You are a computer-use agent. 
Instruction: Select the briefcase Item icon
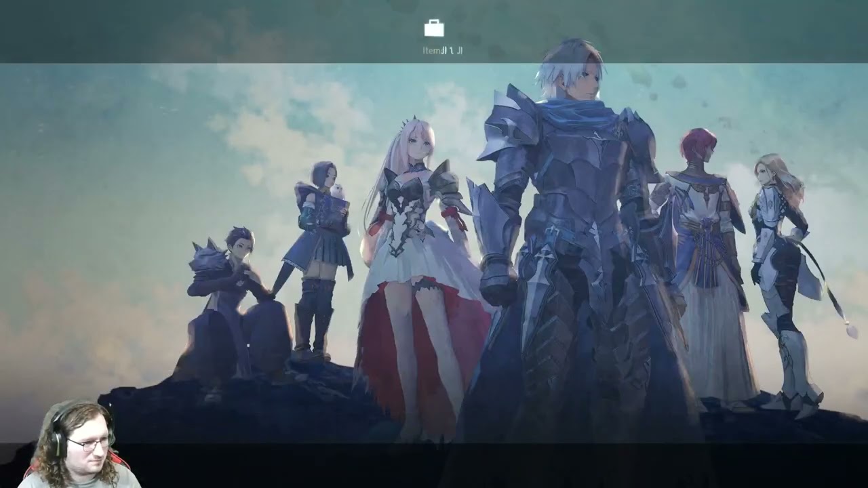(x=434, y=28)
